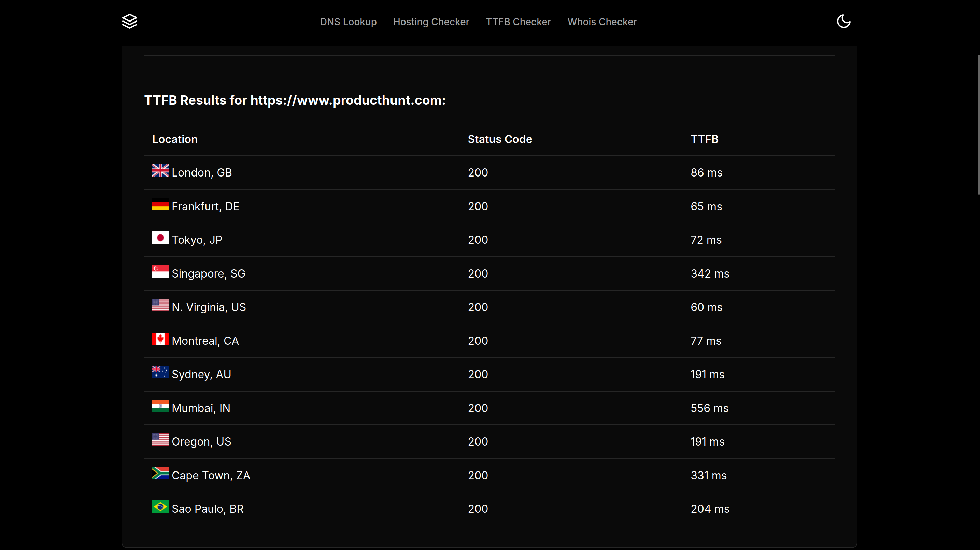Click the TTFB column header
Viewport: 980px width, 550px height.
click(704, 139)
